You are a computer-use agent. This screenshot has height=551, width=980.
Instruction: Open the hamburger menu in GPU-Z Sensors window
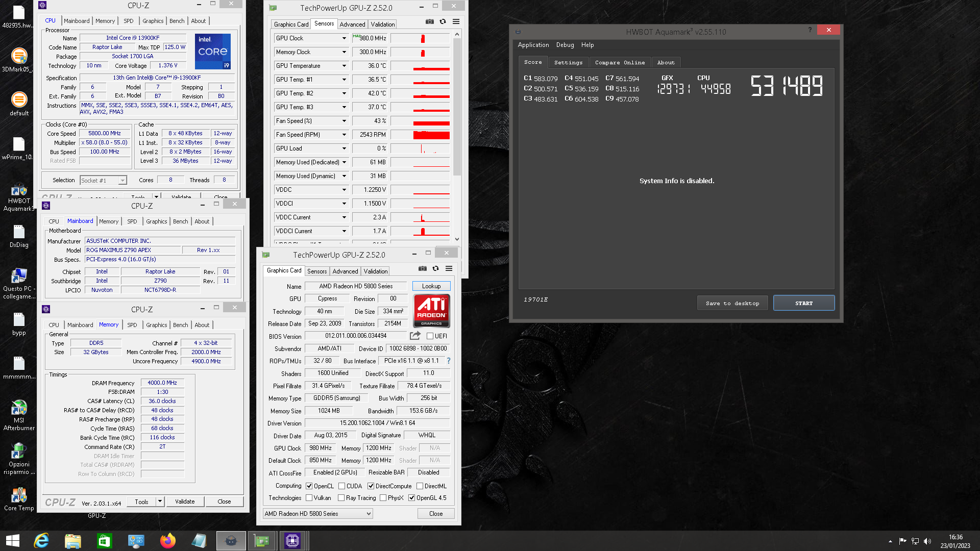[x=456, y=21]
